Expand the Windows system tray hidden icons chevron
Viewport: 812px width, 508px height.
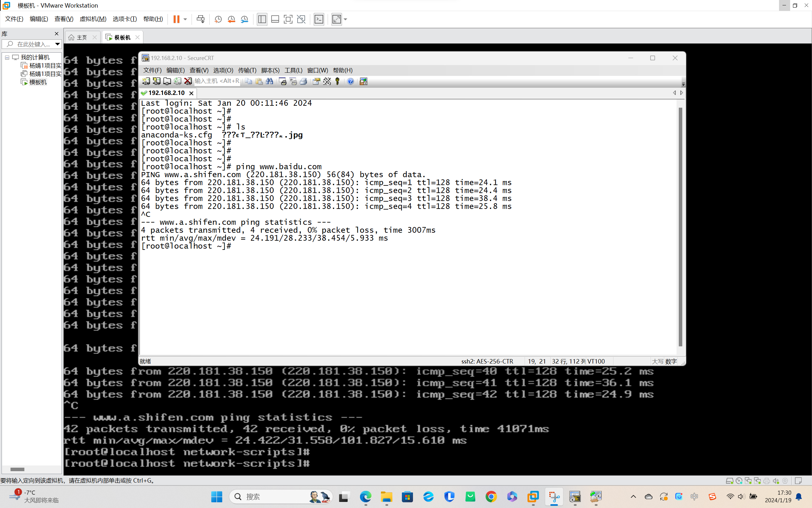pyautogui.click(x=633, y=497)
